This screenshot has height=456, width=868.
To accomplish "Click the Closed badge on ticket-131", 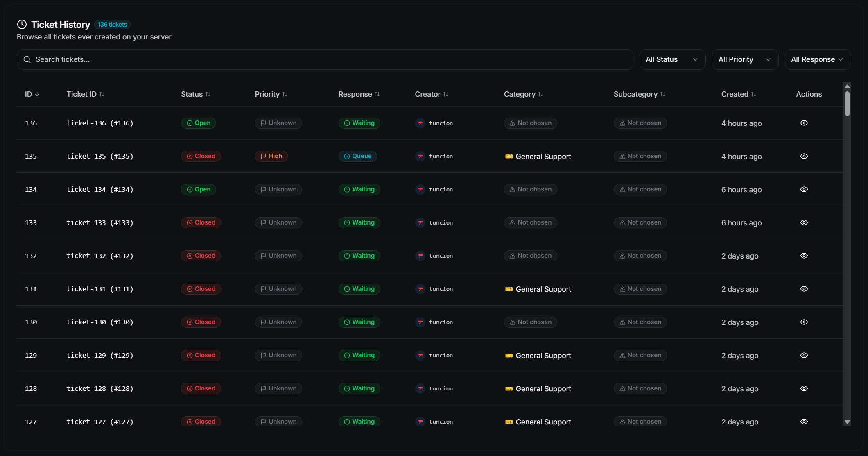I will pos(201,289).
